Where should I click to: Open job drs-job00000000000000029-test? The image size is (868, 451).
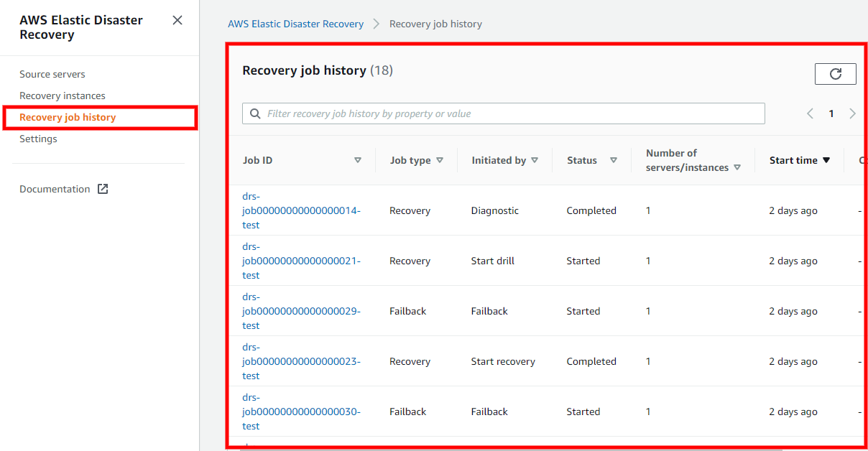click(x=301, y=311)
